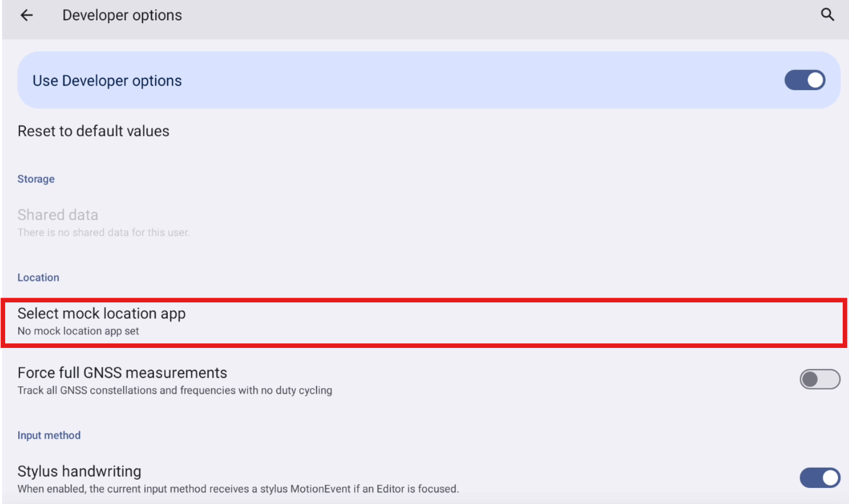Viewport: 849px width, 504px height.
Task: Click the Track all GNSS constellations description
Action: [175, 390]
